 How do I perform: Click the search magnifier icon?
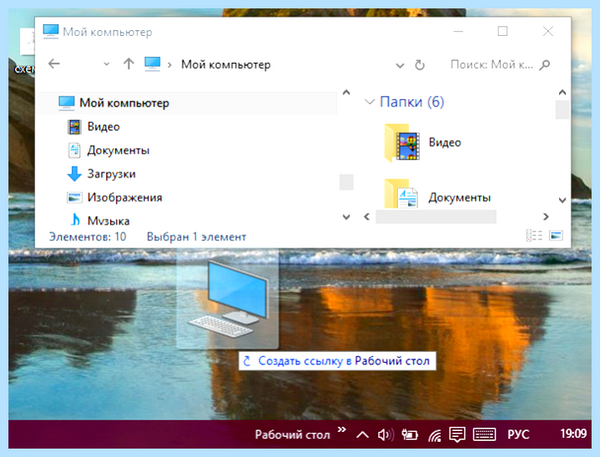tap(545, 65)
